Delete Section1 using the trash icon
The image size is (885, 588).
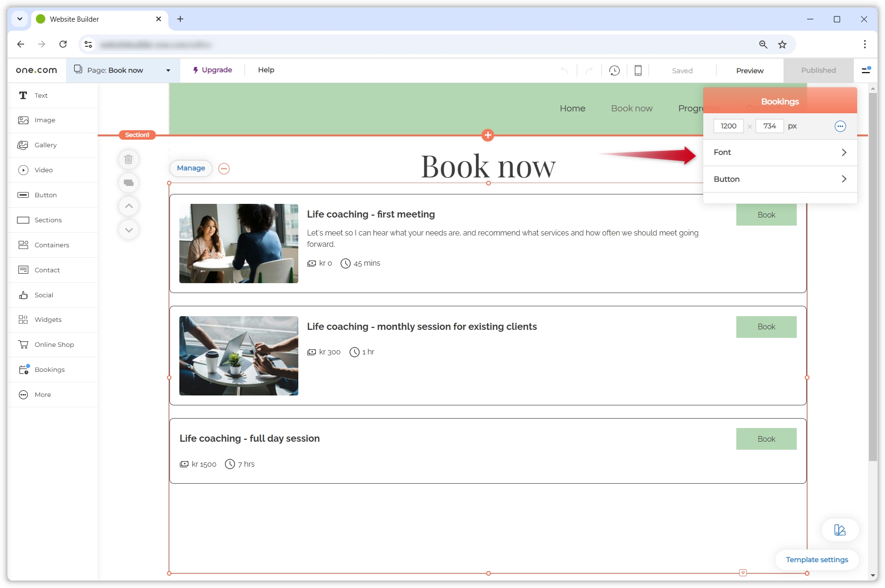[128, 160]
